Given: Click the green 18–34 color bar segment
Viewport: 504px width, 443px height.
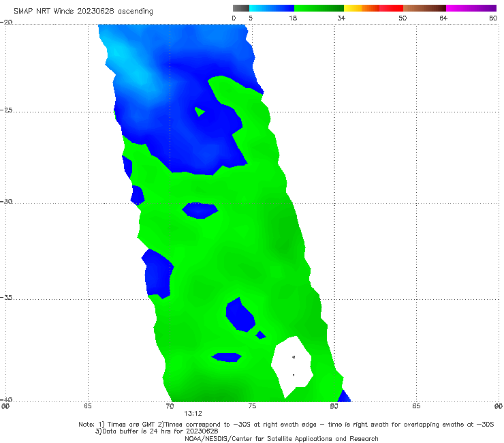Looking at the screenshot, I should [319, 8].
